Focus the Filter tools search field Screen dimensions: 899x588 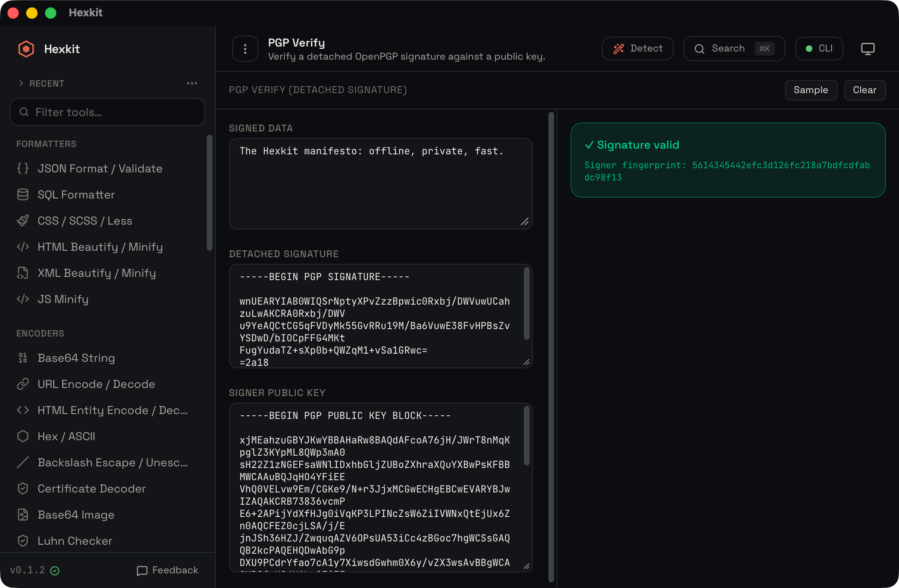point(107,112)
